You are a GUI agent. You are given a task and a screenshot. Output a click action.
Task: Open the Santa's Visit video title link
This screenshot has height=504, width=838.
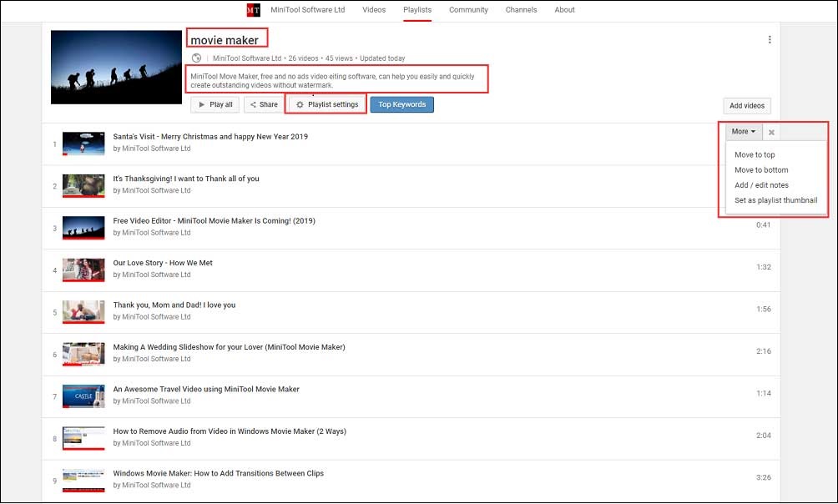pyautogui.click(x=209, y=135)
